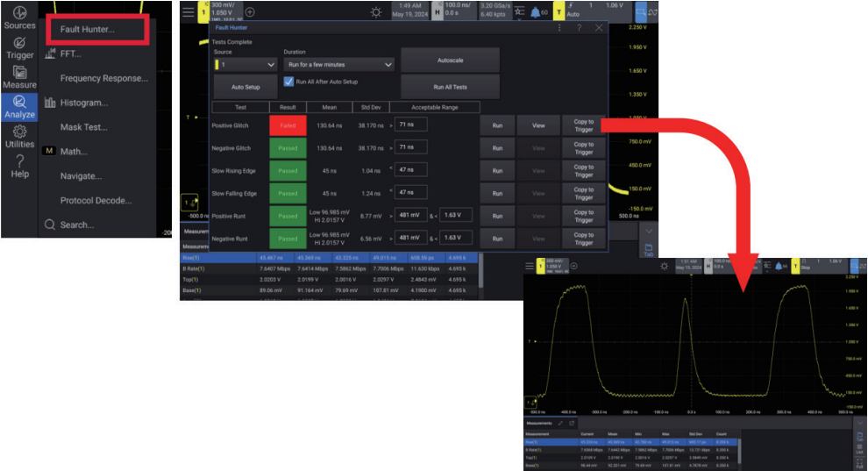Image resolution: width=868 pixels, height=471 pixels.
Task: Click the Trigger sidebar icon
Action: tap(19, 47)
